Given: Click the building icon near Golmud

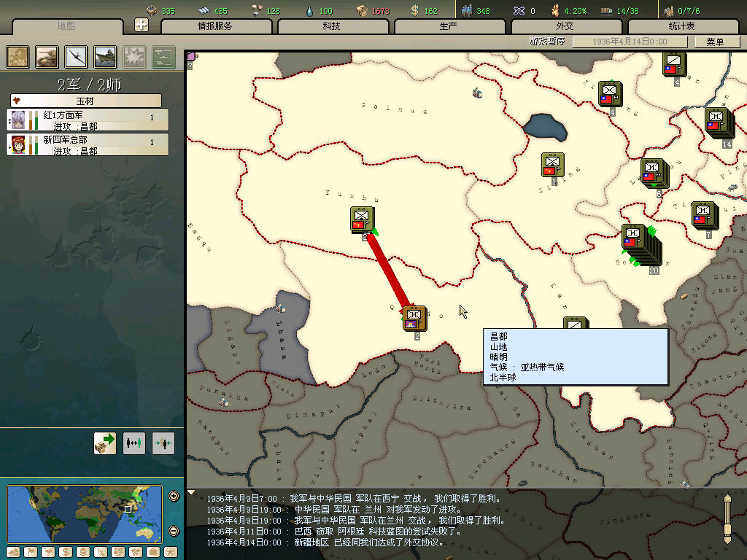Looking at the screenshot, I should [x=477, y=93].
